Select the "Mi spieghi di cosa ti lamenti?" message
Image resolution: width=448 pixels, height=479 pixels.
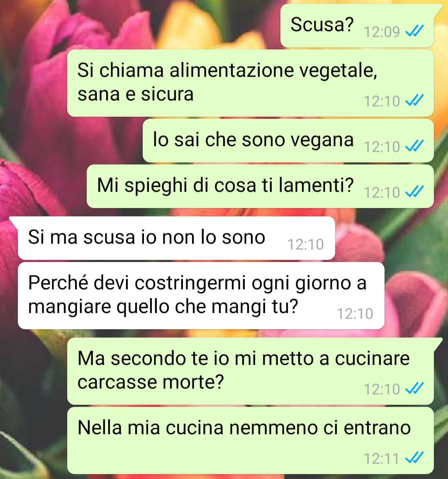(260, 186)
